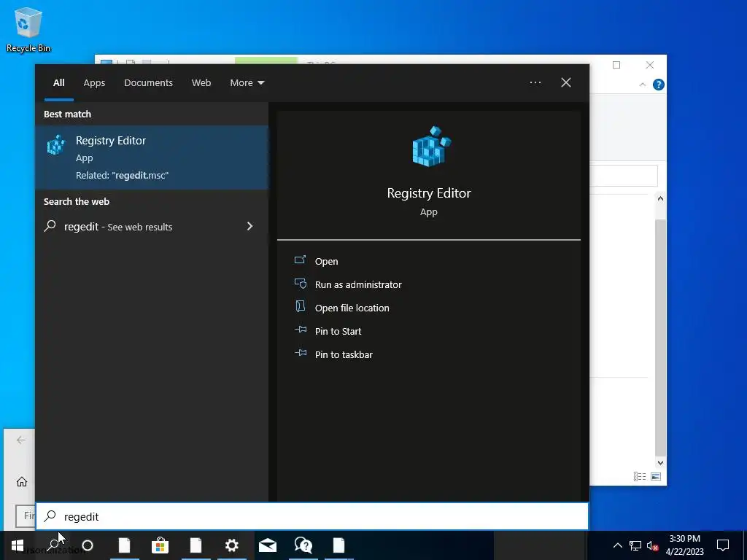Switch to the Web search tab
The image size is (747, 560).
201,83
